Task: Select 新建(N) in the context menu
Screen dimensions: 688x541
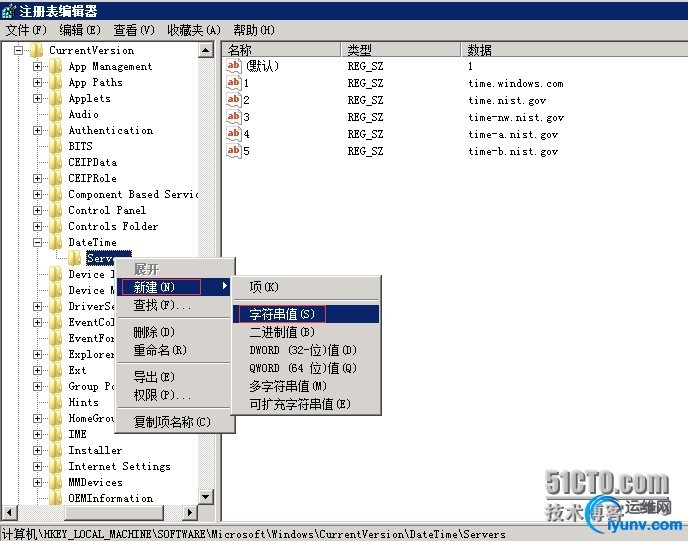Action: (175, 287)
